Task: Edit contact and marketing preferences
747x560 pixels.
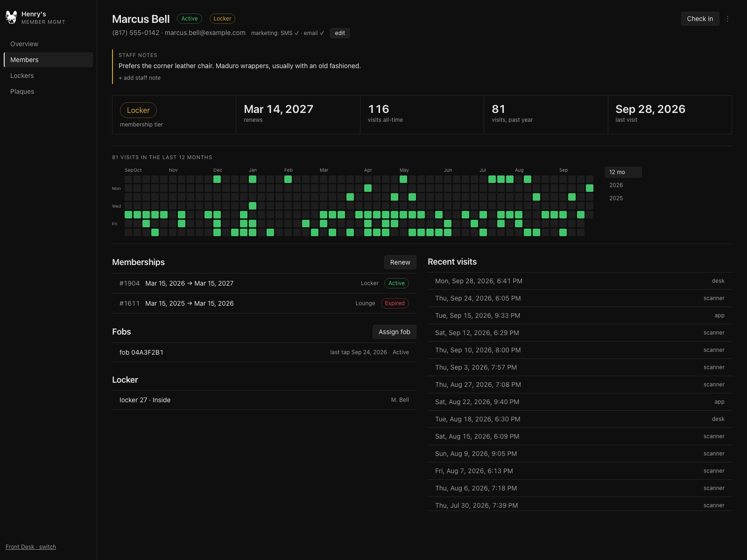Action: (340, 33)
